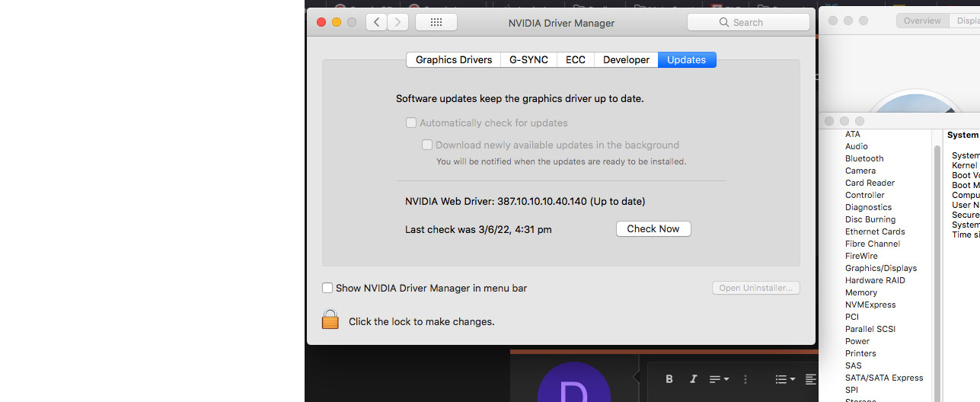The width and height of the screenshot is (980, 402).
Task: Click the lock icon to make changes
Action: tap(330, 320)
